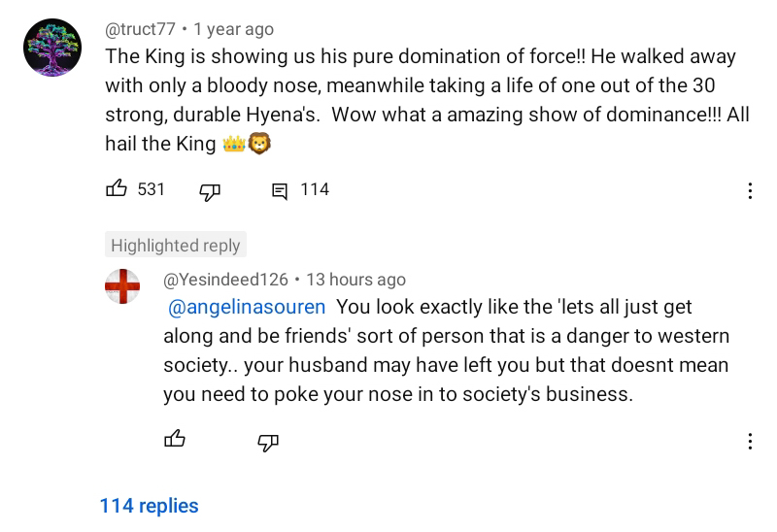Click the "13 hours ago" timestamp
This screenshot has width=777, height=532.
coord(355,280)
